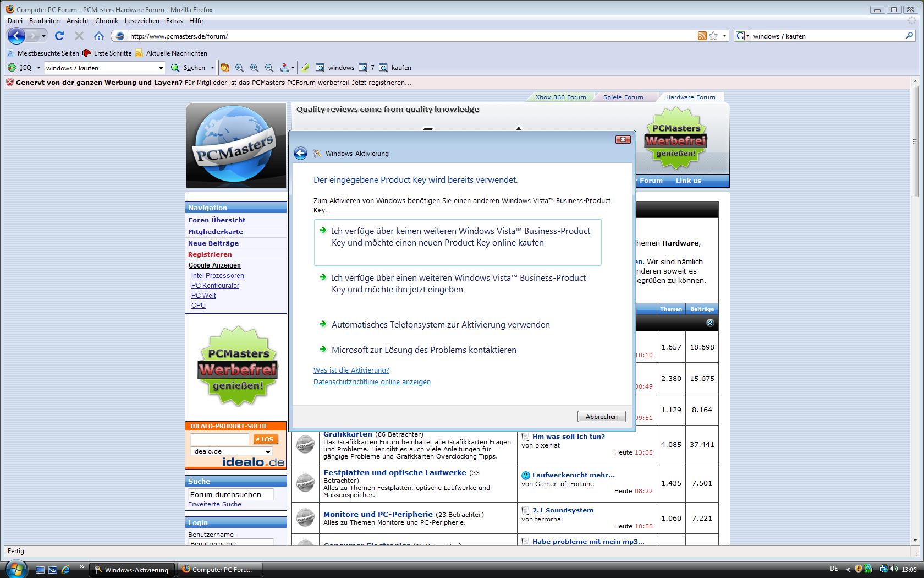This screenshot has height=578, width=924.
Task: Open the Festplatten und optische Laufwerke forum
Action: click(x=395, y=473)
